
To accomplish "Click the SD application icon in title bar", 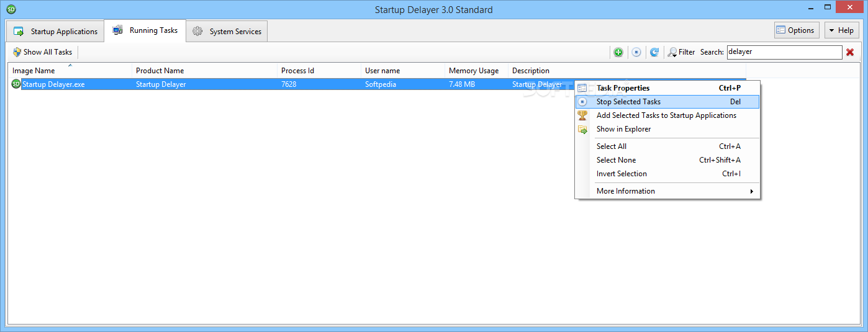I will point(11,9).
